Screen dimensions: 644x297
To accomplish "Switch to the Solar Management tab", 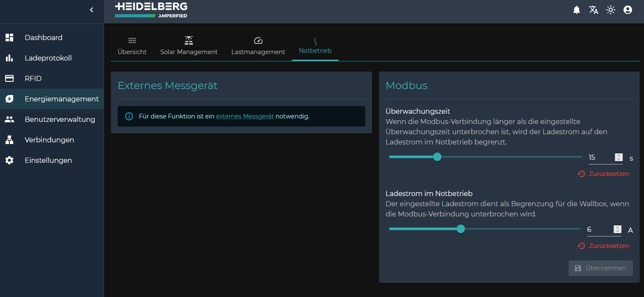I will [x=189, y=46].
